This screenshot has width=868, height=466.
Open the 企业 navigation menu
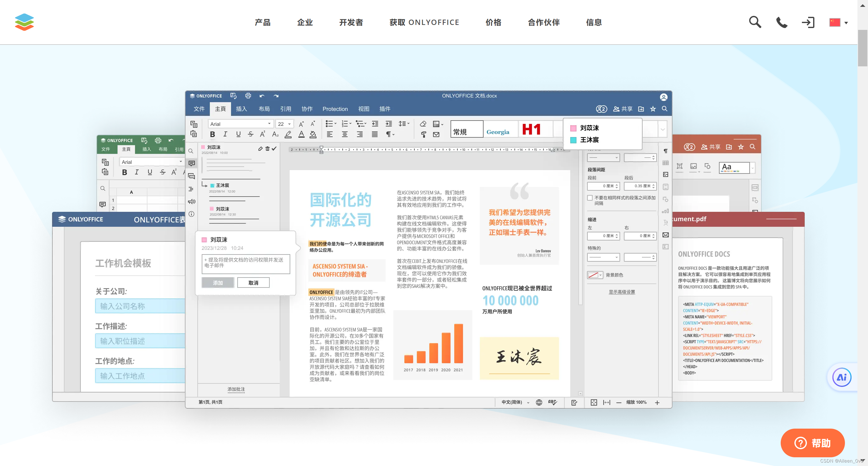305,22
